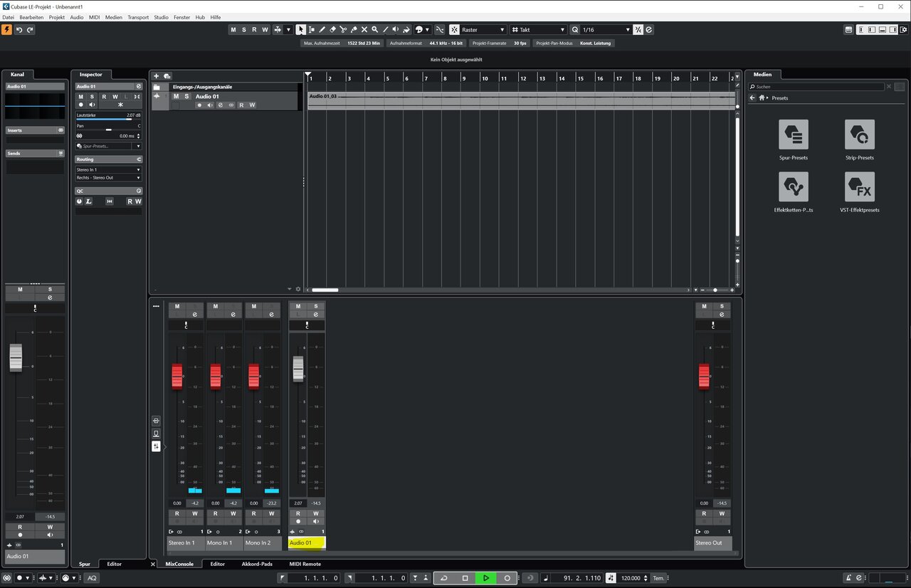The width and height of the screenshot is (911, 588).
Task: Toggle Solo on the Stereo Out mixer channel
Action: [x=722, y=306]
